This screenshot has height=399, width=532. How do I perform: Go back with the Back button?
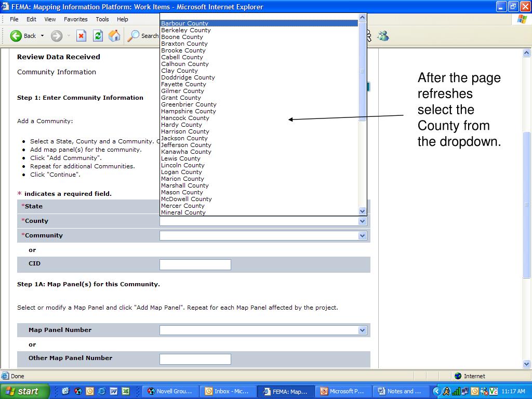(23, 36)
